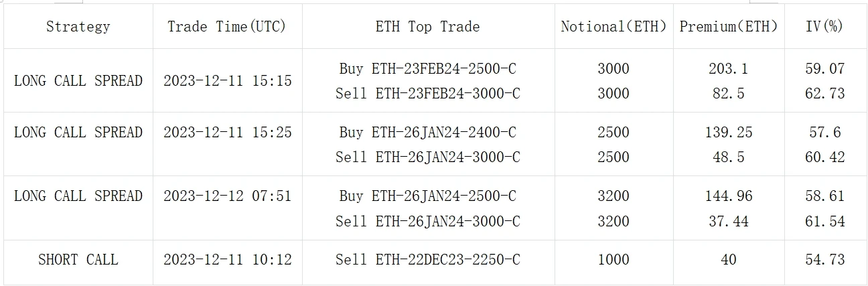Image resolution: width=868 pixels, height=286 pixels.
Task: Click the Premium(ETH) column header
Action: coord(728,27)
